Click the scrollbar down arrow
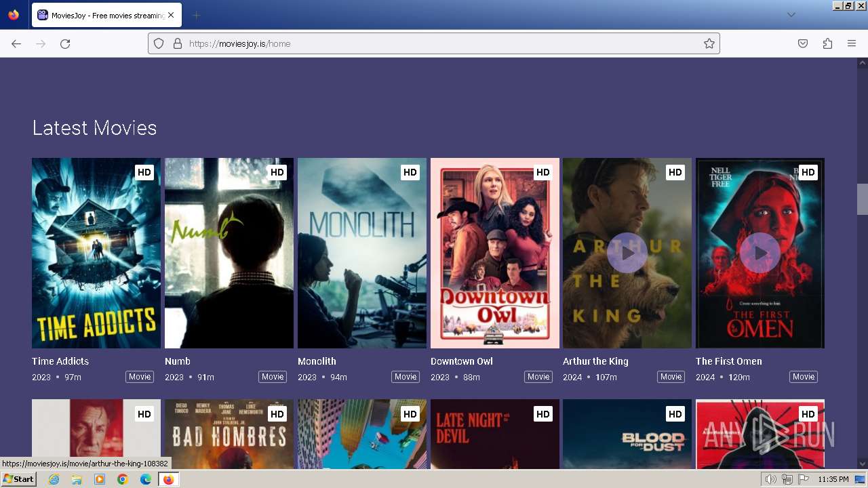This screenshot has height=488, width=868. click(863, 464)
